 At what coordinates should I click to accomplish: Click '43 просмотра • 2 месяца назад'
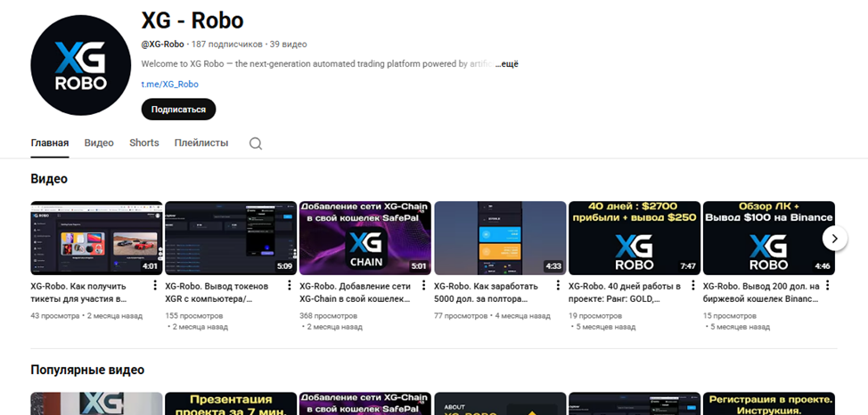click(86, 316)
